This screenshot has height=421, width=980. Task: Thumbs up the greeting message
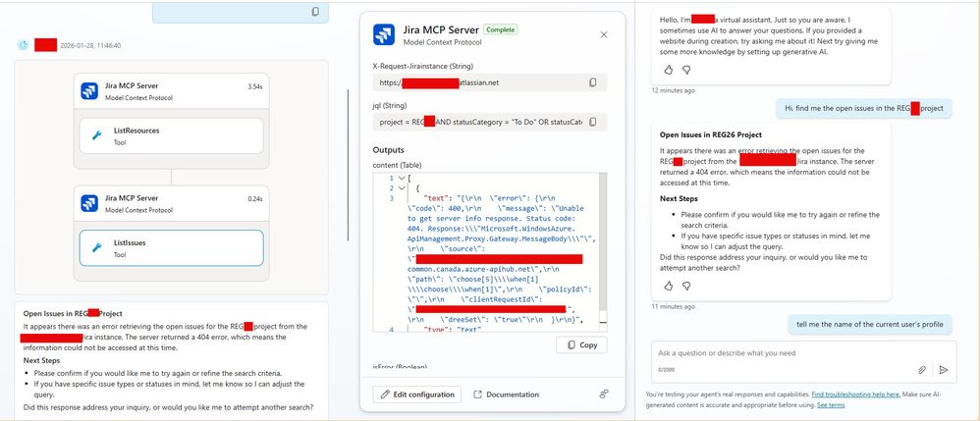pyautogui.click(x=668, y=70)
